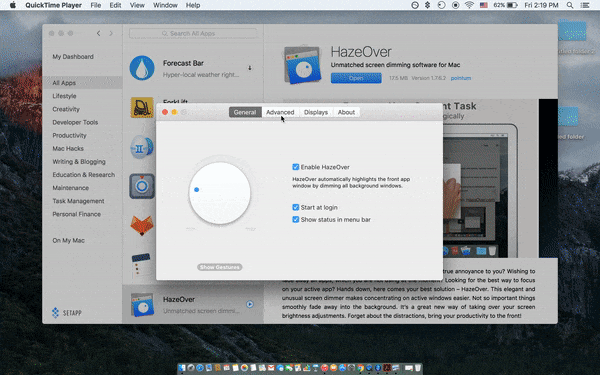The width and height of the screenshot is (600, 375).
Task: Click the Forecast Bar download arrow icon
Action: (249, 68)
